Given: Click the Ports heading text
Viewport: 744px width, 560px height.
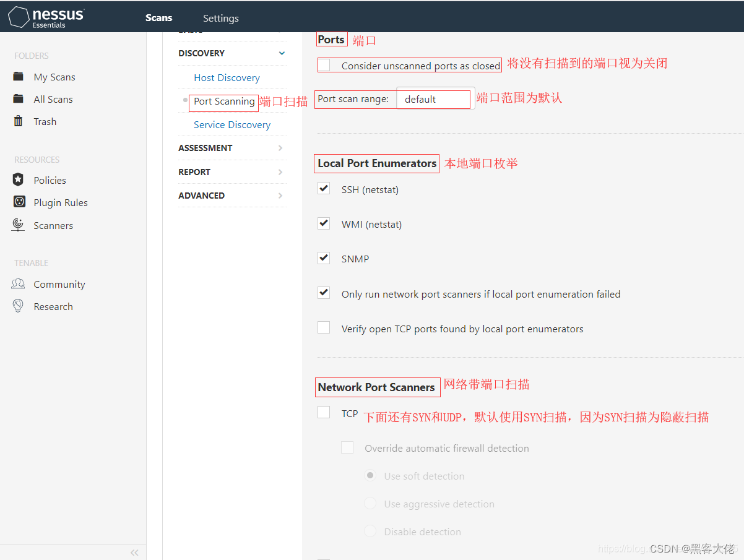Looking at the screenshot, I should (x=331, y=39).
